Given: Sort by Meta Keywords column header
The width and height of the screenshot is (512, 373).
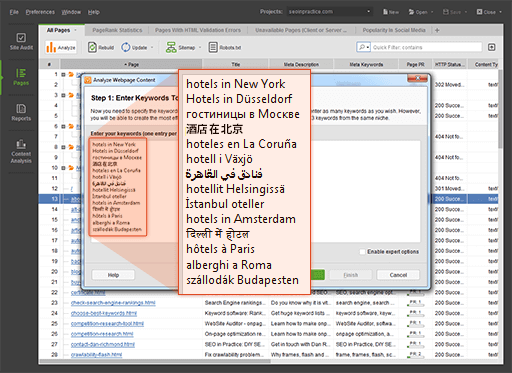Looking at the screenshot, I should pyautogui.click(x=366, y=64).
